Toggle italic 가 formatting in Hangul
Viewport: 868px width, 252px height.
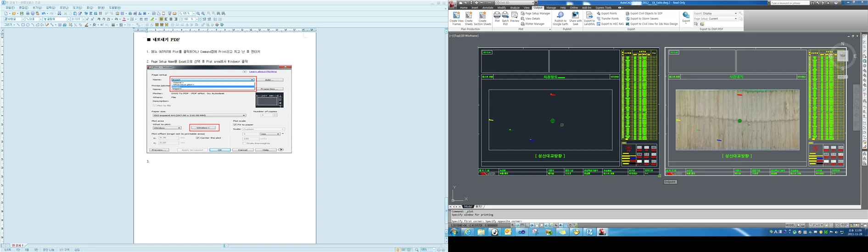(103, 19)
